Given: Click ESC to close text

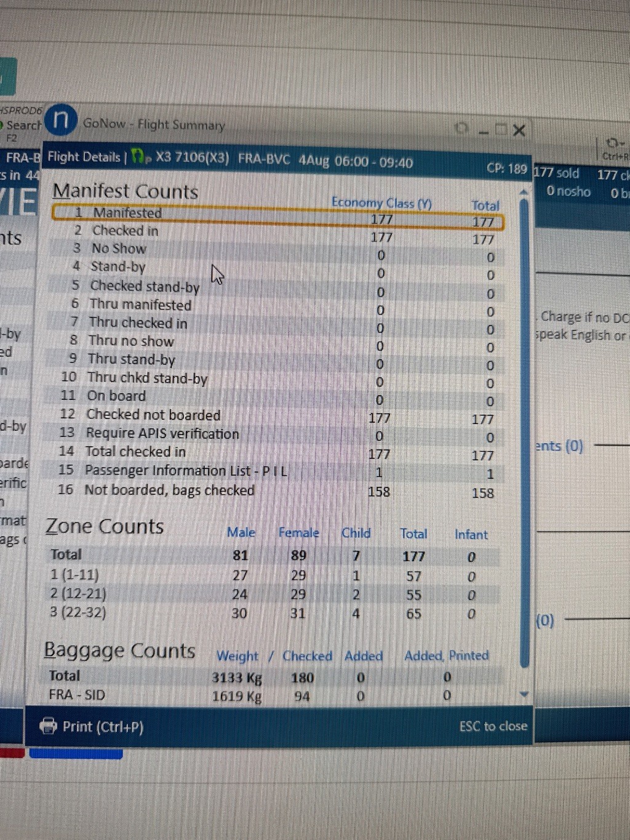Looking at the screenshot, I should pos(493,726).
